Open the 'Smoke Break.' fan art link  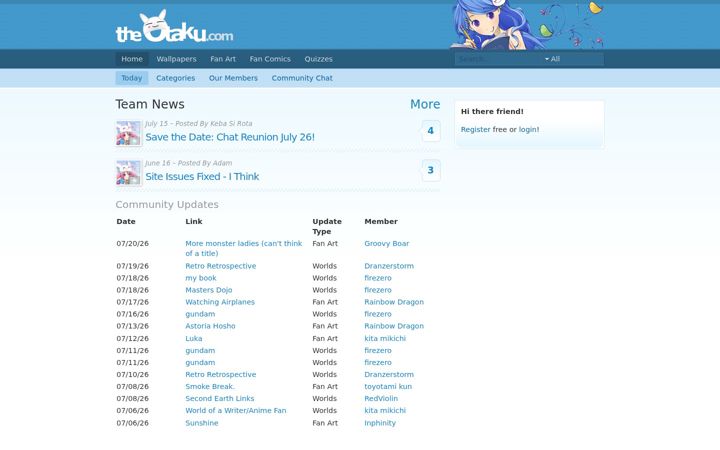(210, 387)
